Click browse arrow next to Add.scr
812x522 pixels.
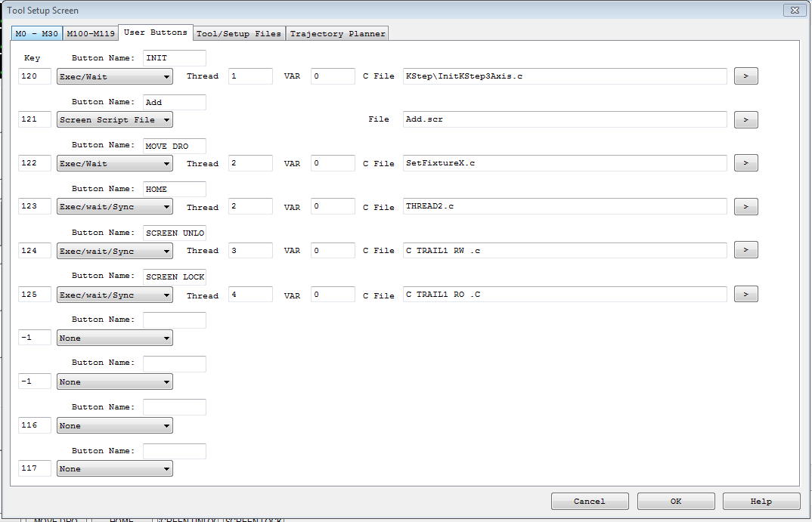(x=745, y=119)
